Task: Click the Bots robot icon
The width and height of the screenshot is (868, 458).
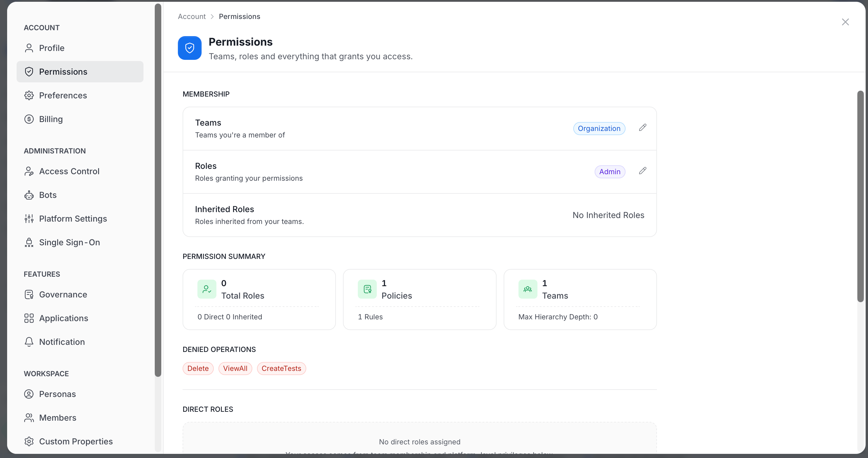Action: [29, 195]
